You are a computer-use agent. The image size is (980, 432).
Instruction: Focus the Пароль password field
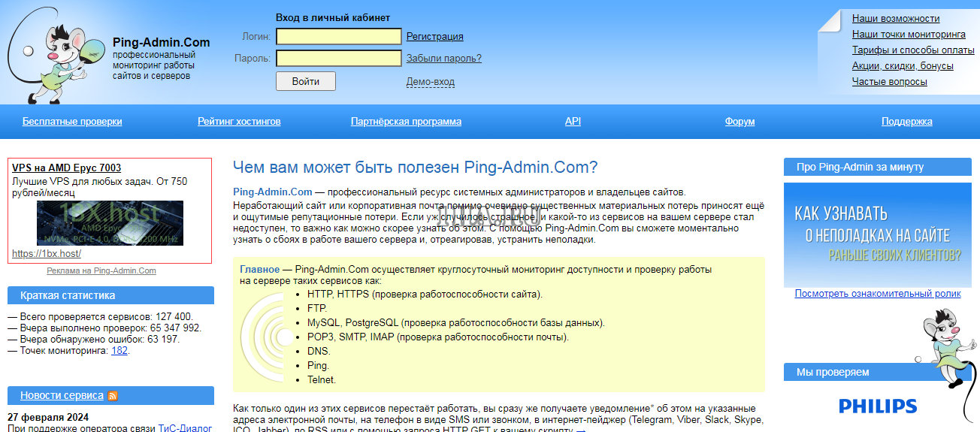coord(338,59)
